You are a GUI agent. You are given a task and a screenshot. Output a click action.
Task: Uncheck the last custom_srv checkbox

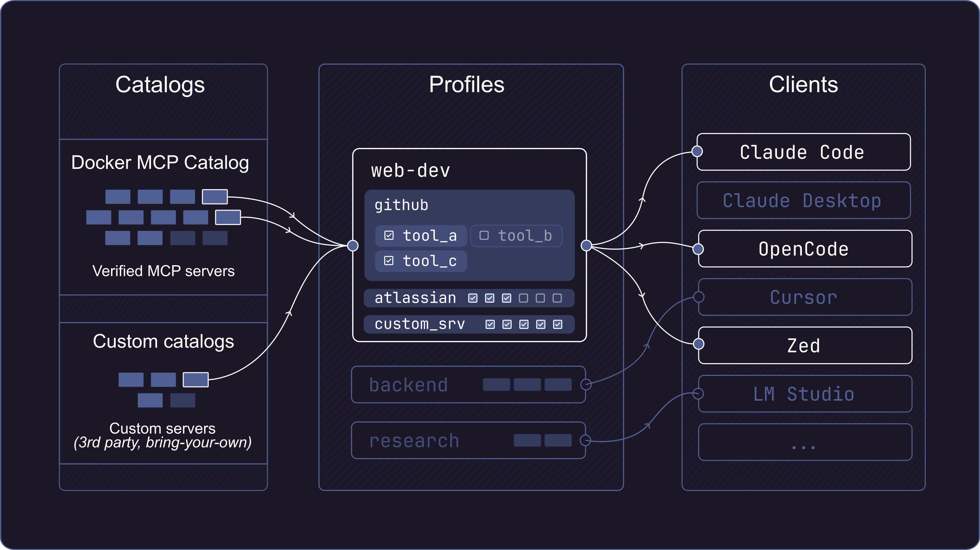[558, 324]
